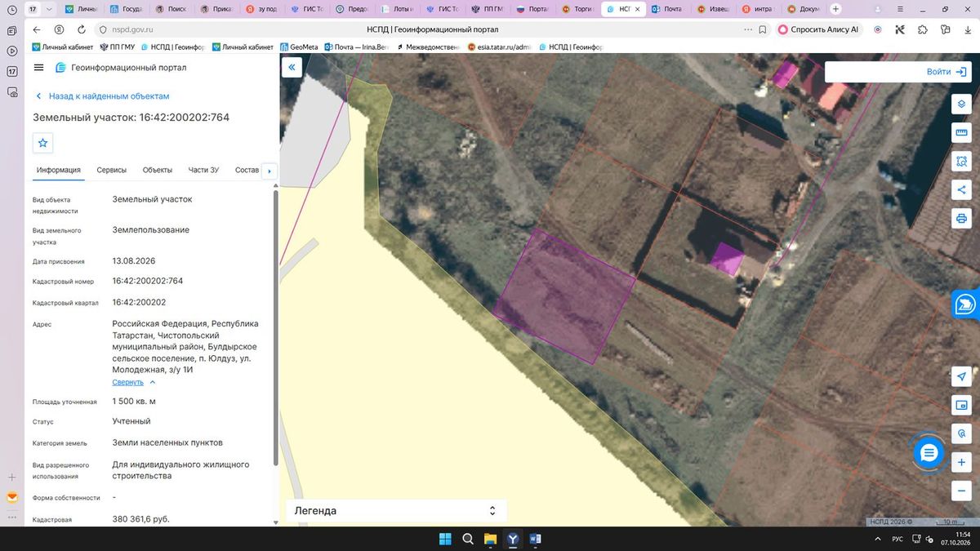Locate my position on the map

tap(961, 376)
